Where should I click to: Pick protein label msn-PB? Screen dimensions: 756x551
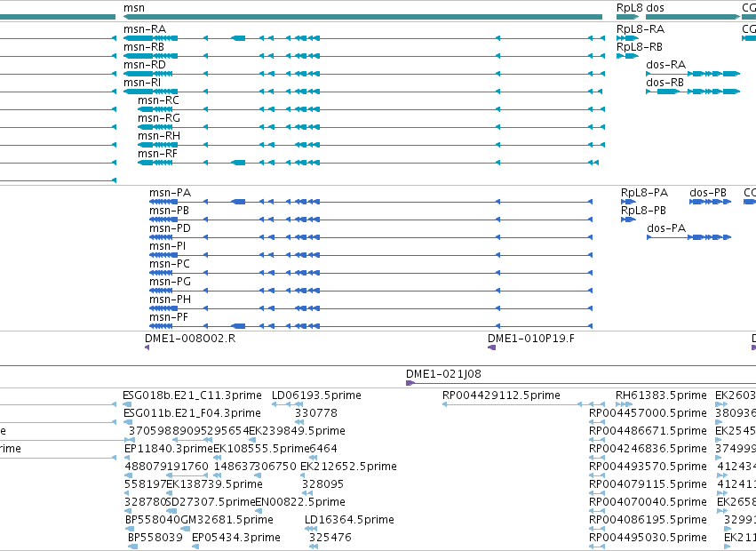coord(169,211)
